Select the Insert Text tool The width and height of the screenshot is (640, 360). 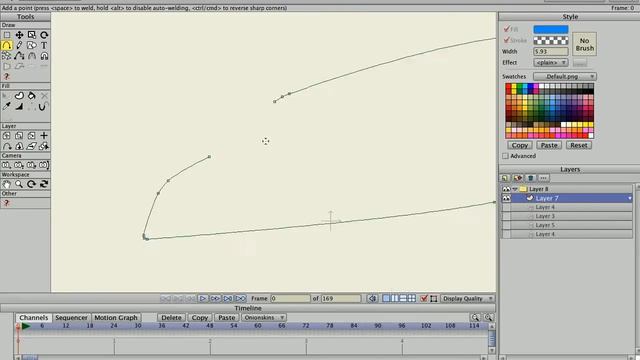click(x=44, y=45)
